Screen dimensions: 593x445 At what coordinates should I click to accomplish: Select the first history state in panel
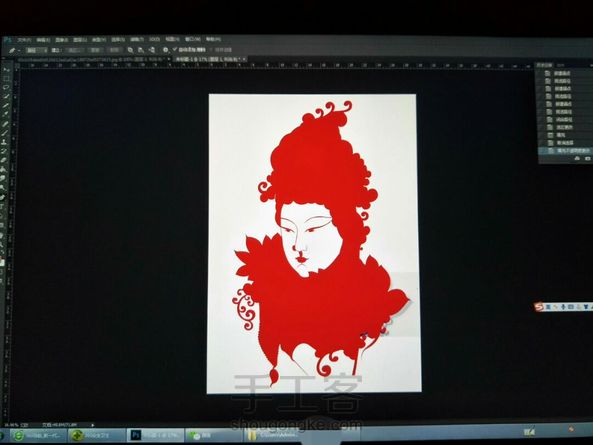point(564,73)
